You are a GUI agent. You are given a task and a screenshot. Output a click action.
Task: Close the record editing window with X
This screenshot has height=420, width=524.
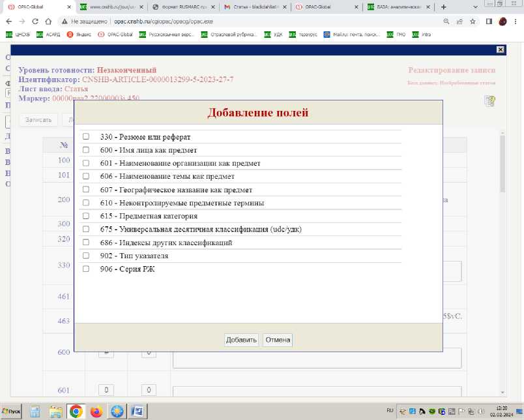click(500, 50)
